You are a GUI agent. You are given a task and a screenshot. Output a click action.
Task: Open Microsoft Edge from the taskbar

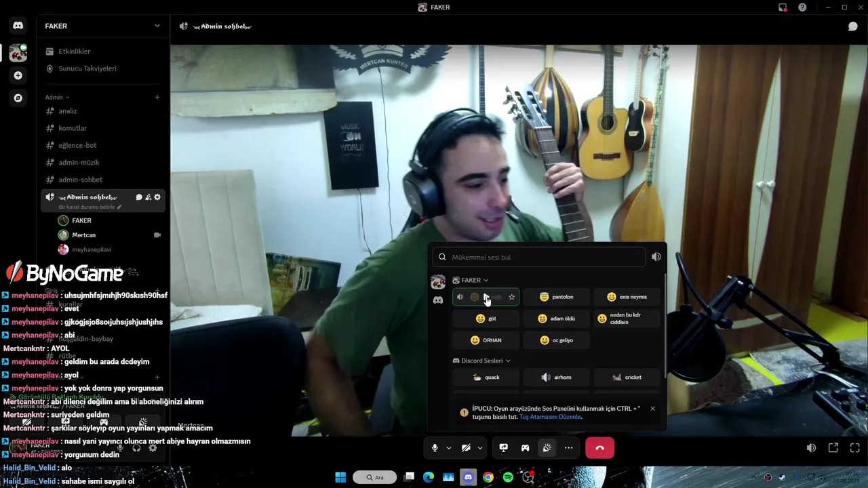[429, 477]
